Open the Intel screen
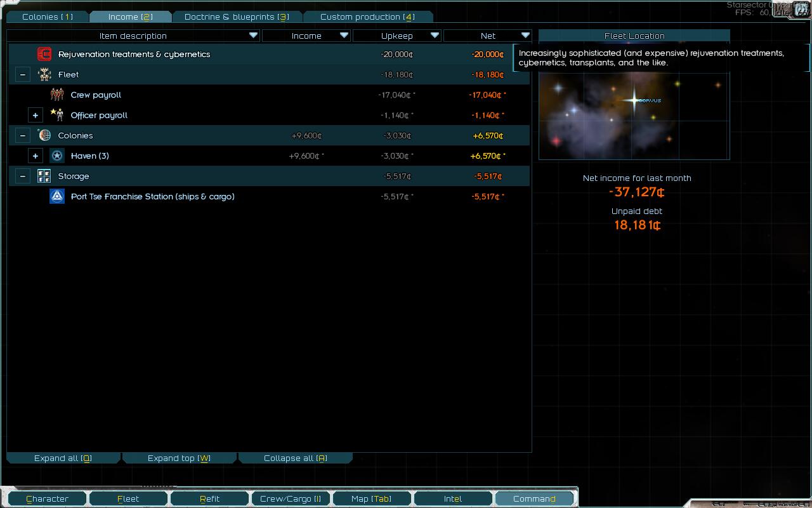 click(453, 498)
